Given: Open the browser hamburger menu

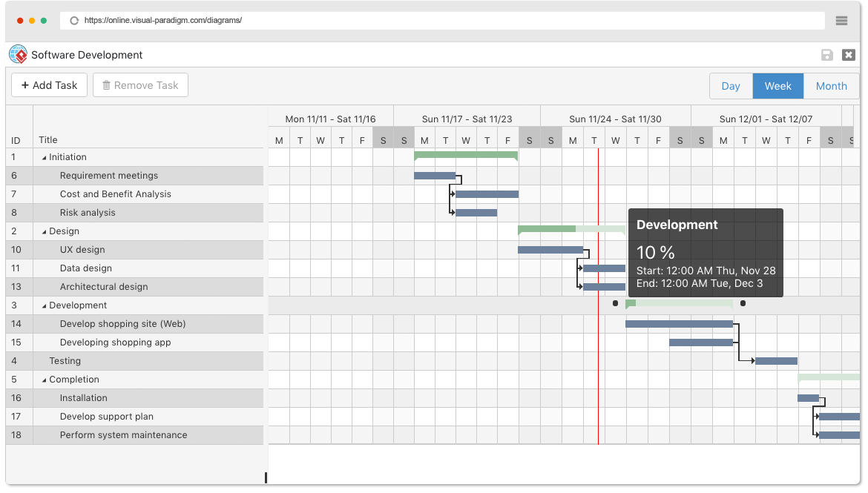Looking at the screenshot, I should pos(841,21).
